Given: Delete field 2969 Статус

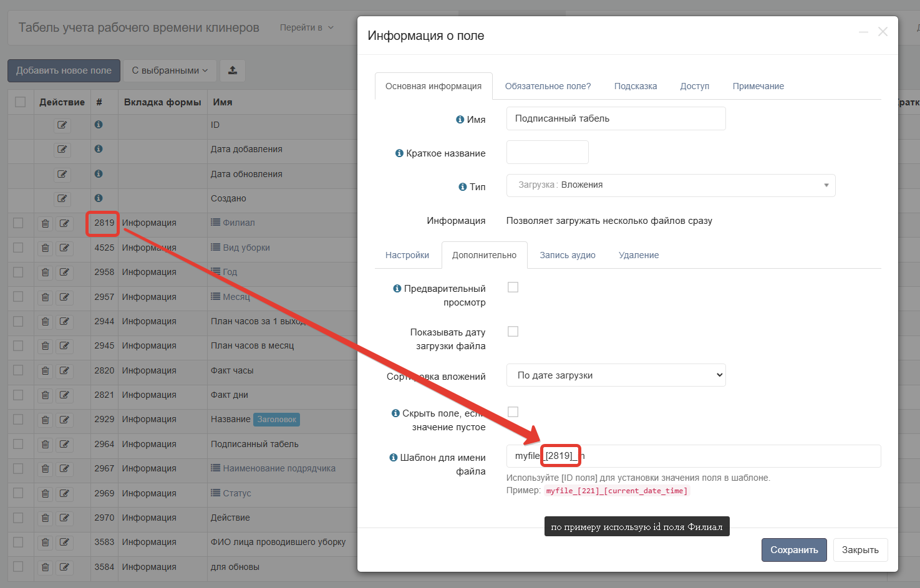Looking at the screenshot, I should pyautogui.click(x=46, y=493).
